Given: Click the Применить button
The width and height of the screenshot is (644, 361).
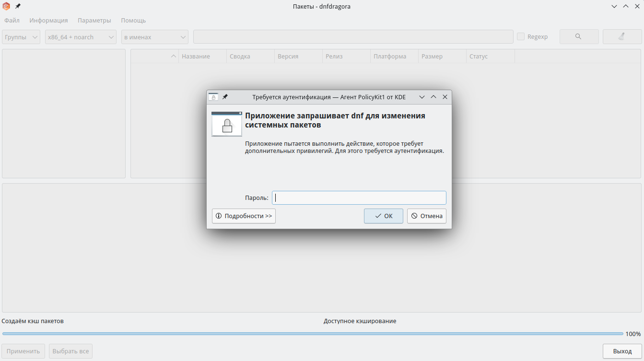Looking at the screenshot, I should pos(23,351).
